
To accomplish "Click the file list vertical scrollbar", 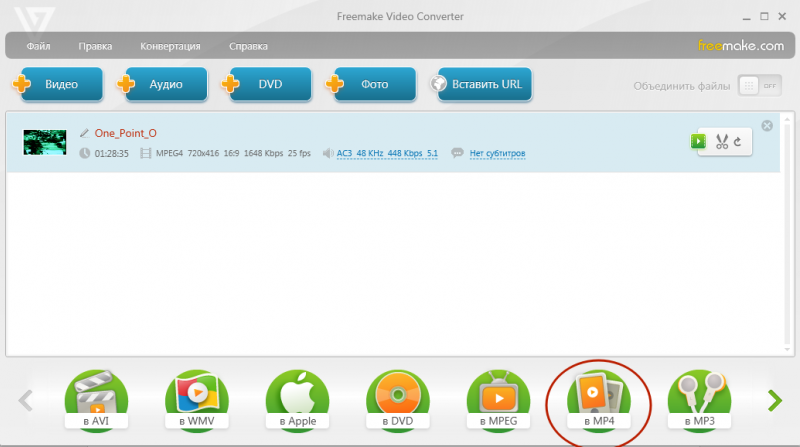I will 787,234.
